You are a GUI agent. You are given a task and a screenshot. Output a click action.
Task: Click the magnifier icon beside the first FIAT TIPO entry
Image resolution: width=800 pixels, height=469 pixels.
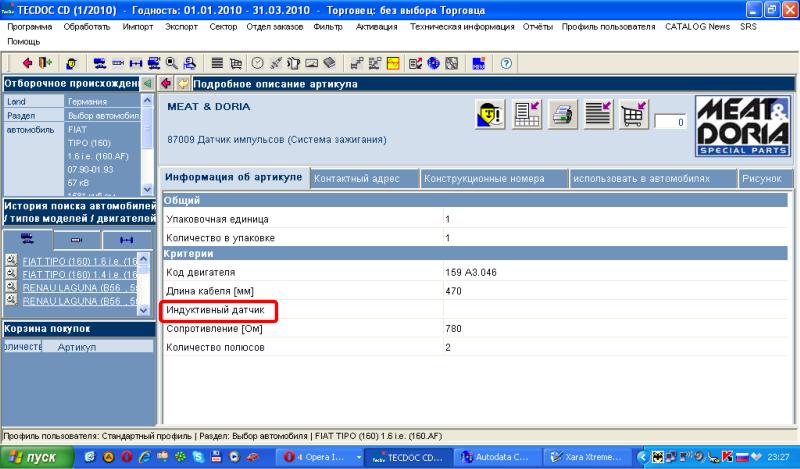click(x=11, y=260)
